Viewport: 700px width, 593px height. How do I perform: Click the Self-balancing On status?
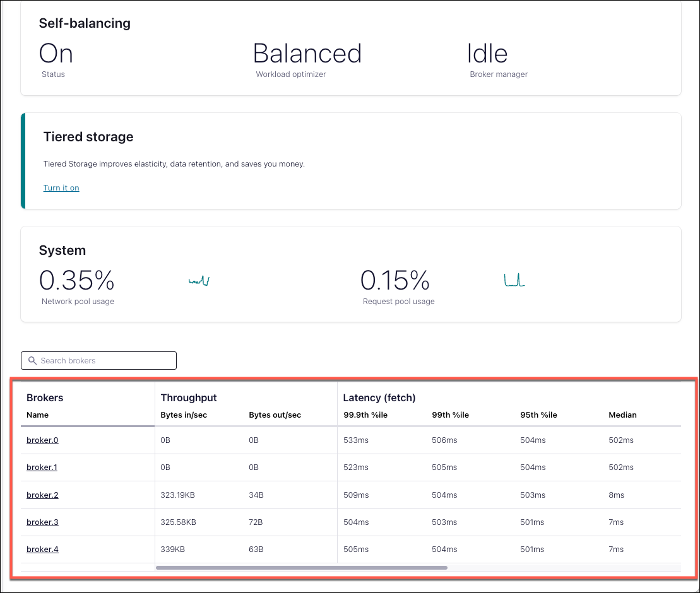[x=56, y=54]
